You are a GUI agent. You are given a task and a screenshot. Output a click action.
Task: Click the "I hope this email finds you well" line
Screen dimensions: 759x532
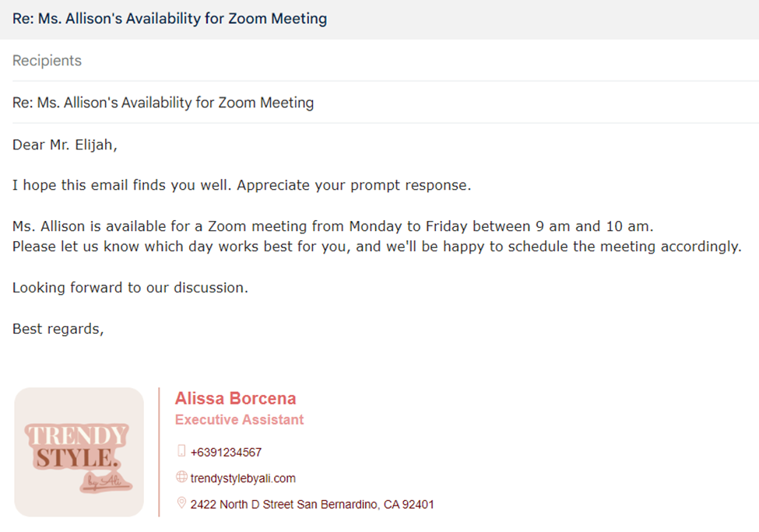coord(123,186)
